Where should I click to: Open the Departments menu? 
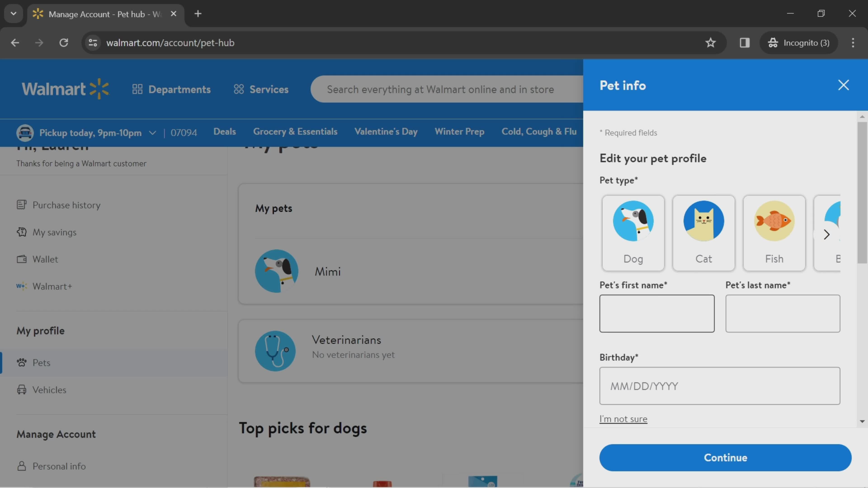(171, 89)
